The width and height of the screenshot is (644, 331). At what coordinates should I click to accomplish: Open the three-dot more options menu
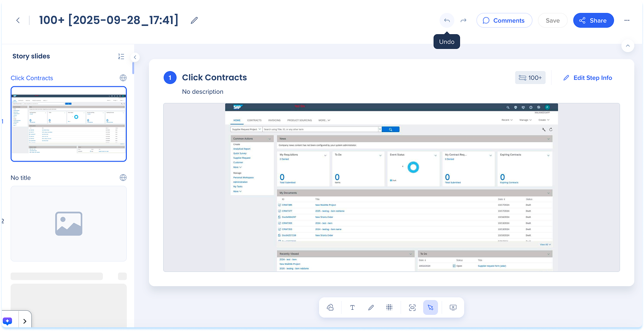click(626, 20)
